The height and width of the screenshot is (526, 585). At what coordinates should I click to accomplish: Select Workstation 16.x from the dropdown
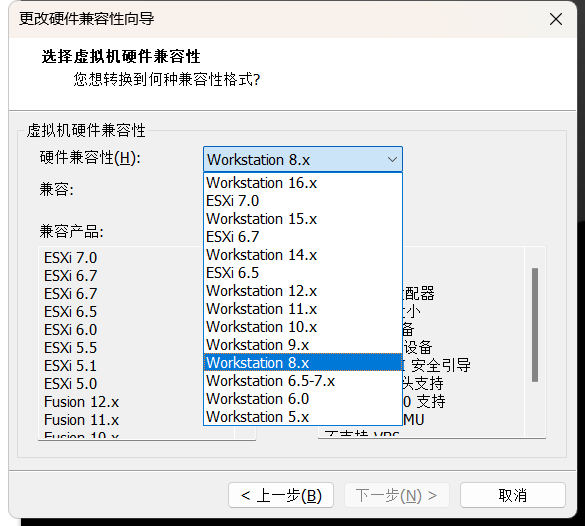click(x=303, y=183)
